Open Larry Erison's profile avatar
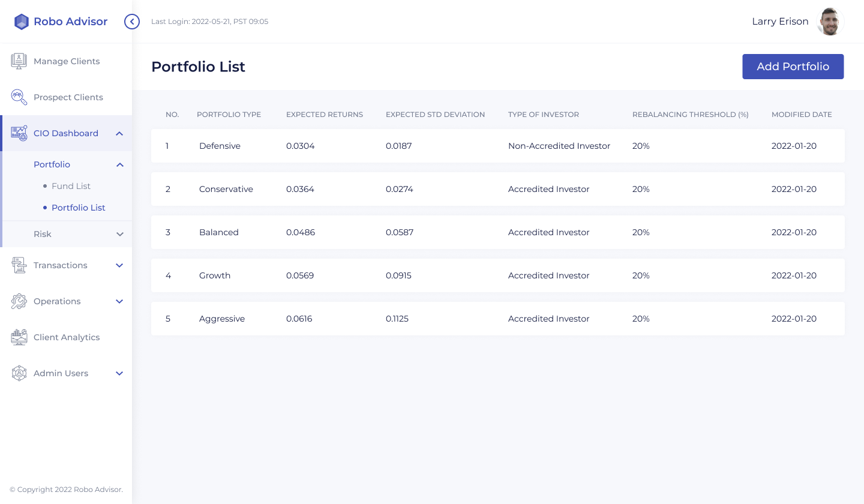This screenshot has width=864, height=504. (830, 22)
